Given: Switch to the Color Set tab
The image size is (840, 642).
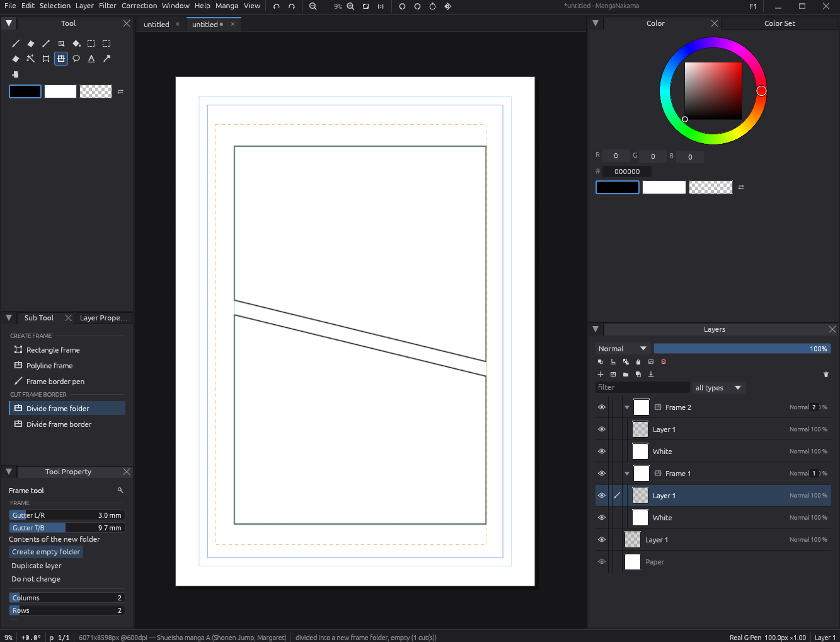Looking at the screenshot, I should pos(780,23).
